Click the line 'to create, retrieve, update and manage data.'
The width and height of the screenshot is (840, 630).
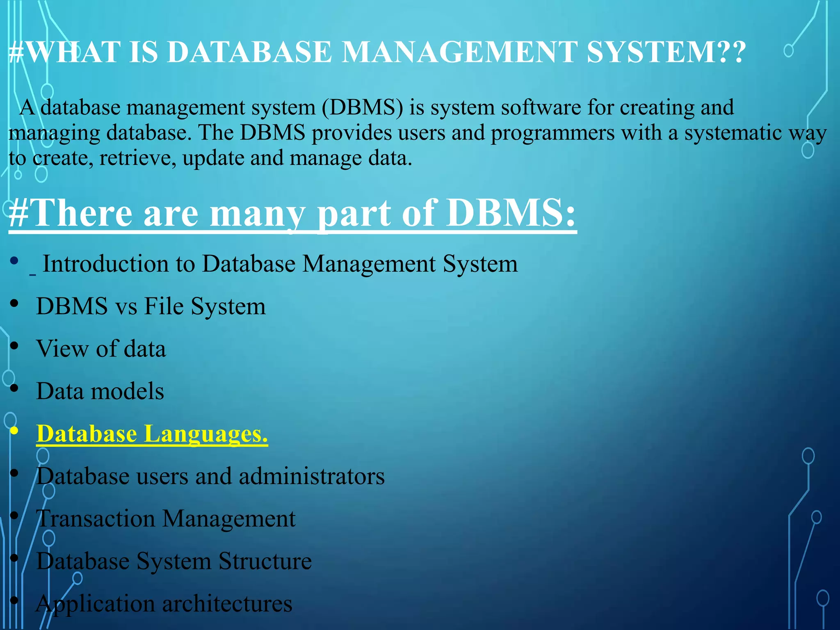click(210, 158)
